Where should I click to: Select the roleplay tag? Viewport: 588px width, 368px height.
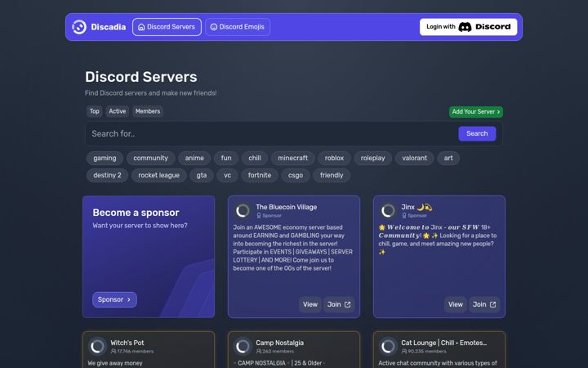click(372, 158)
